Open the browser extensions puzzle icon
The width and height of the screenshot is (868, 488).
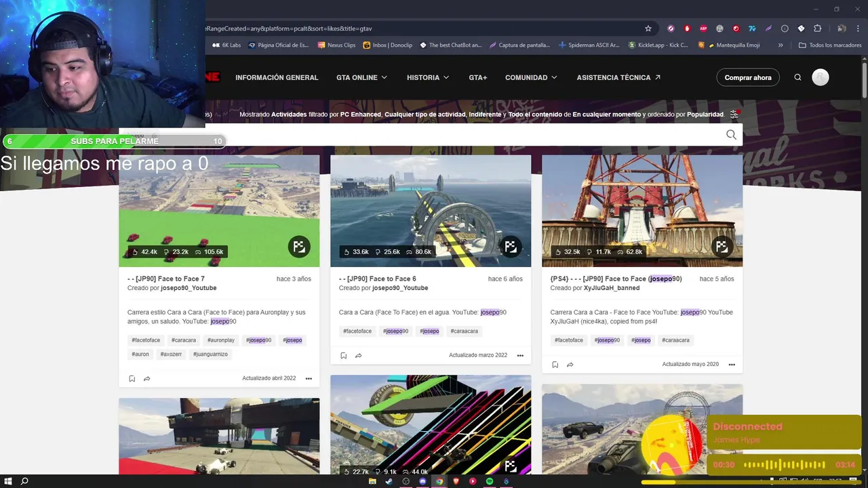coord(817,28)
